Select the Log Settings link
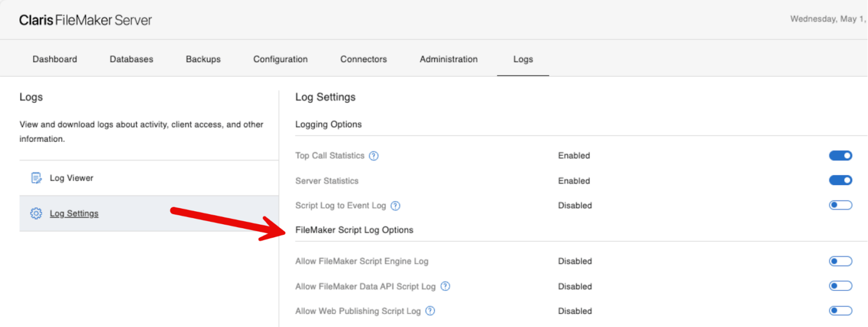This screenshot has width=868, height=327. coord(73,213)
